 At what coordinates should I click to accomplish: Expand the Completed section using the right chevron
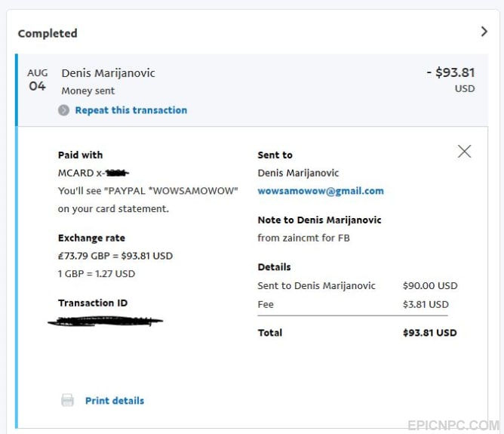(x=484, y=32)
